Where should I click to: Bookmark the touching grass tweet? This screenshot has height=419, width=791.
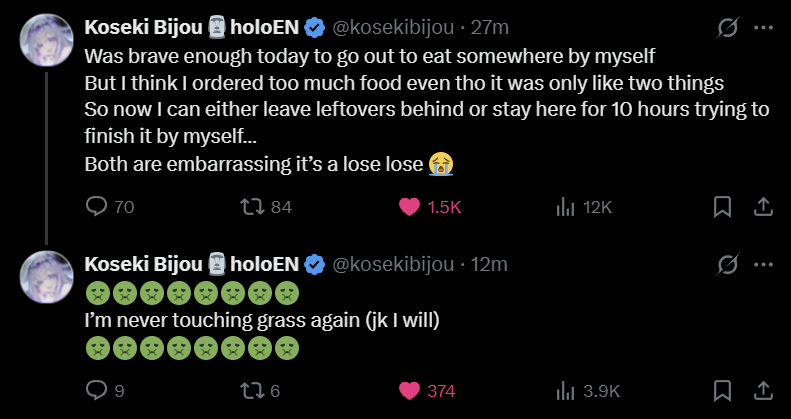720,390
